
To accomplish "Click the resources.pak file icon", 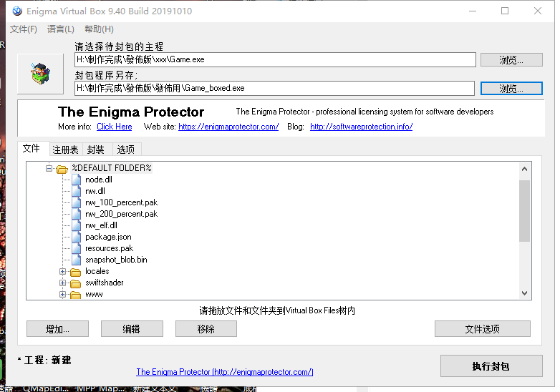I will (x=76, y=248).
